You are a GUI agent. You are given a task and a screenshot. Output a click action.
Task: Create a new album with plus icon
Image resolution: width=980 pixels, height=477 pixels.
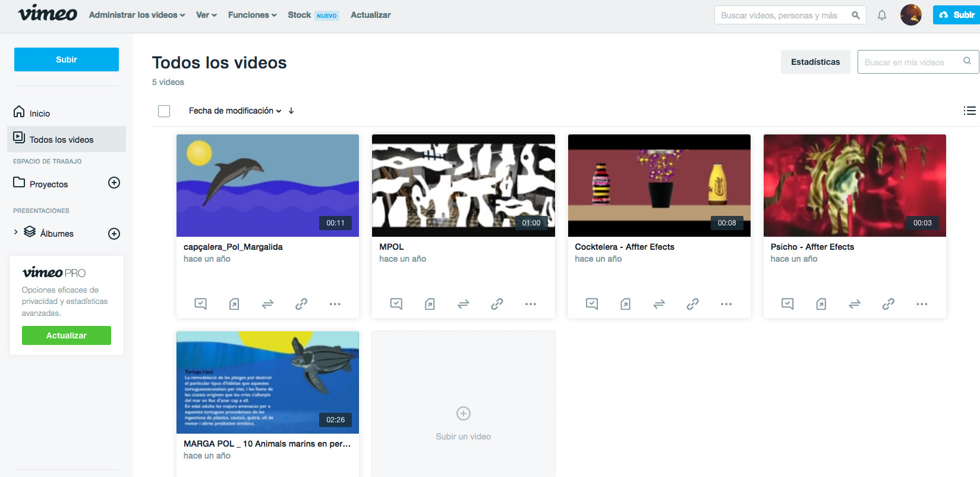(x=114, y=234)
